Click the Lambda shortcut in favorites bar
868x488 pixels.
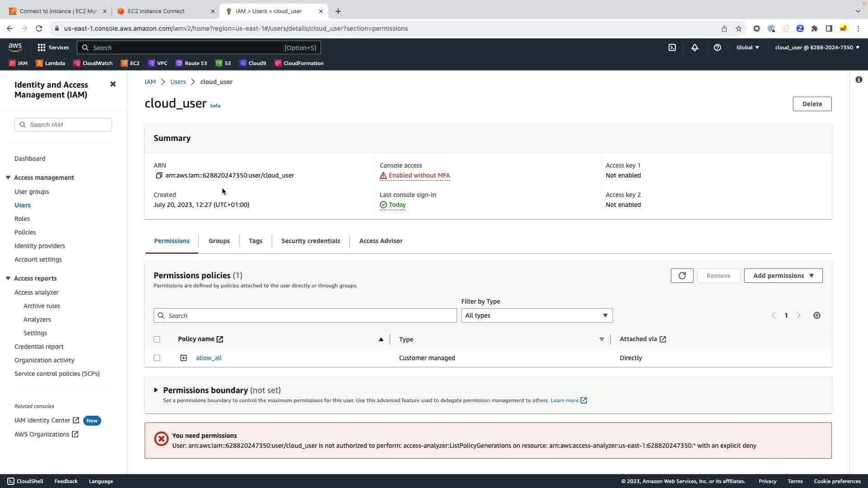point(51,63)
